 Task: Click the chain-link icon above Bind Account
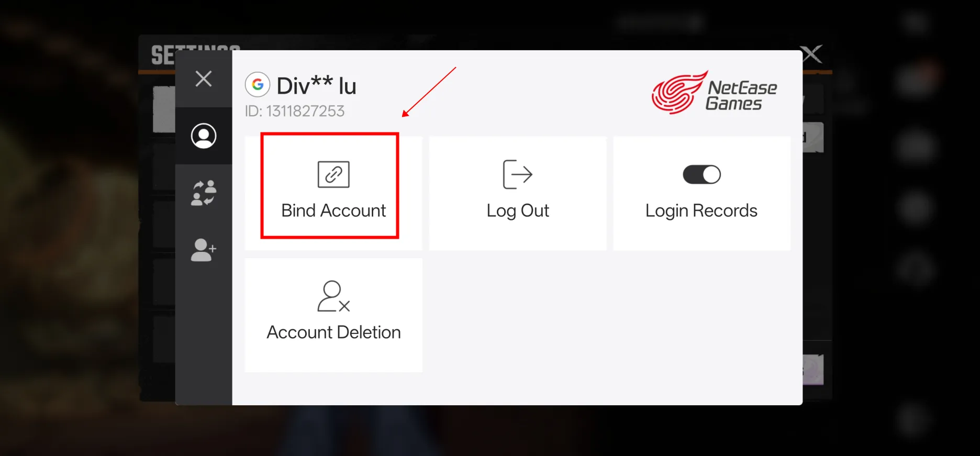[333, 174]
